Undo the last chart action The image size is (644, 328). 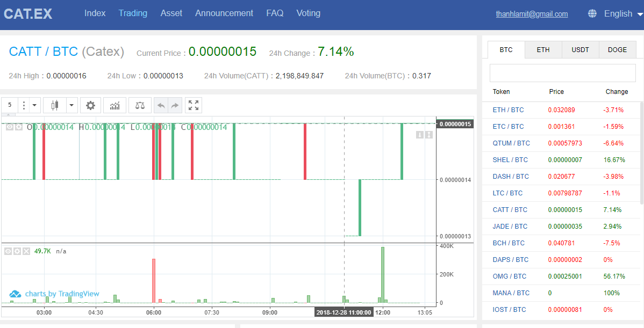coord(161,105)
